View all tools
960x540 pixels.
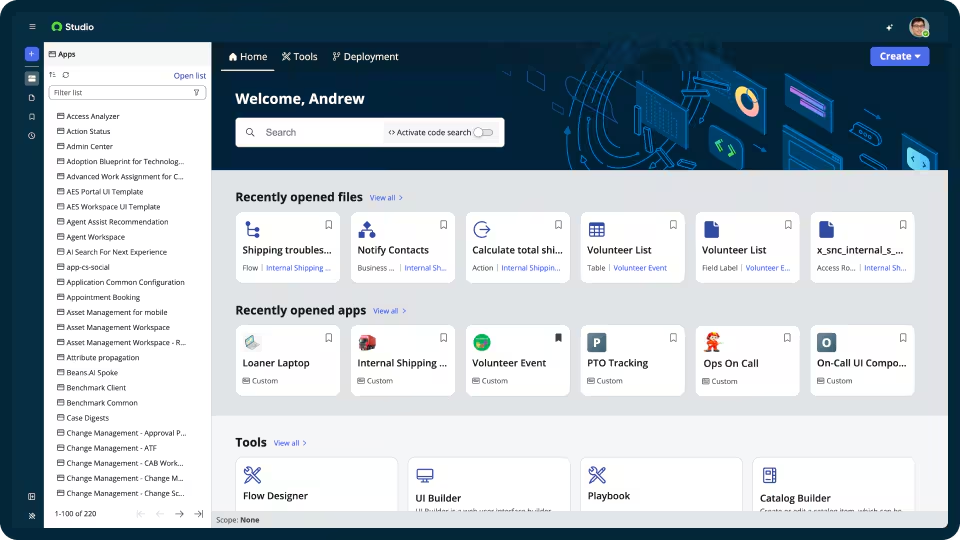290,443
